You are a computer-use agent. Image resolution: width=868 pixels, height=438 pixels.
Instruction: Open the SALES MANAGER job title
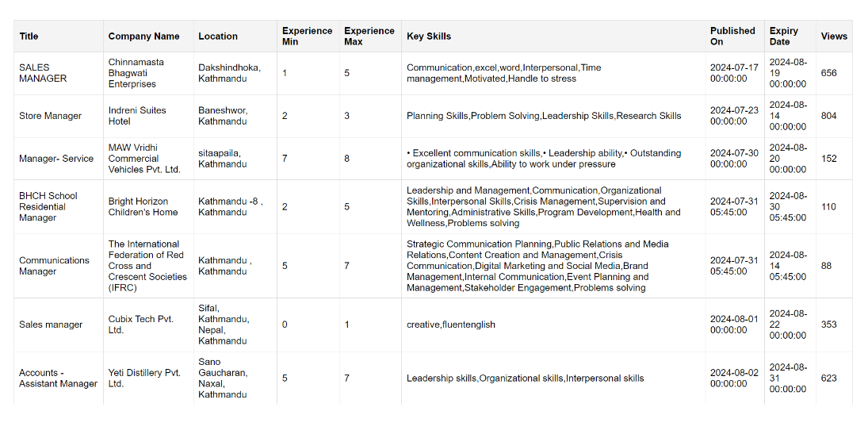(43, 73)
